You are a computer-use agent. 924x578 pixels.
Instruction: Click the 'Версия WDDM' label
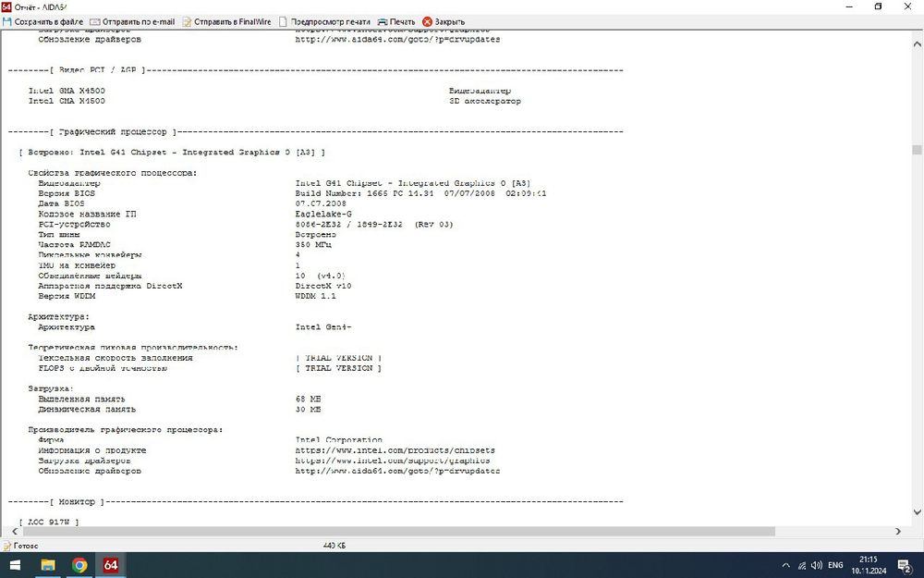click(67, 296)
